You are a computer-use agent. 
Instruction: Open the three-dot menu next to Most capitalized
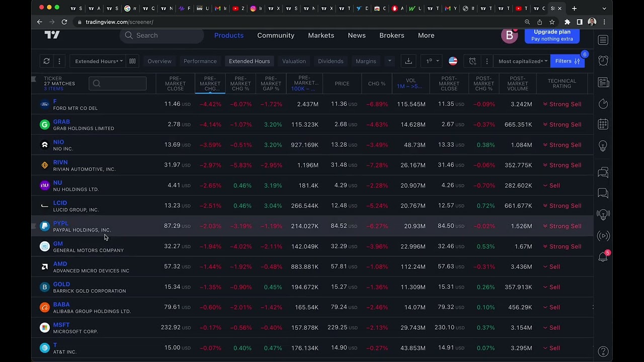pos(487,61)
